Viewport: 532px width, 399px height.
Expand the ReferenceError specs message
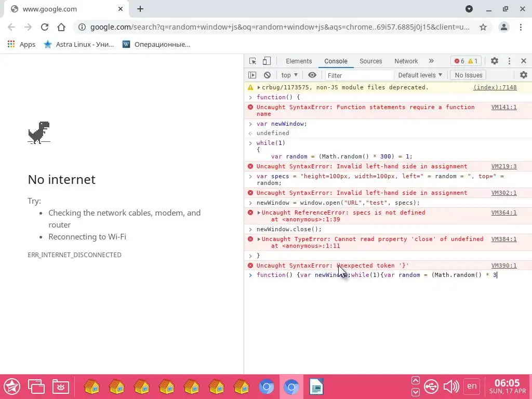259,212
